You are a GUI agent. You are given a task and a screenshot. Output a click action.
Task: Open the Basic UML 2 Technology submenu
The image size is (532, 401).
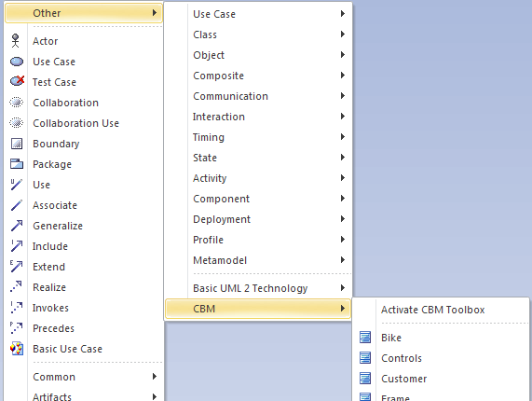(x=258, y=288)
